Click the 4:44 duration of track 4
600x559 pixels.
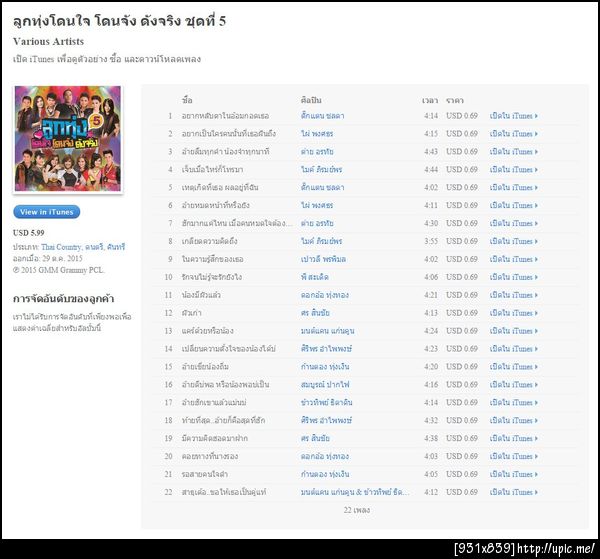431,169
